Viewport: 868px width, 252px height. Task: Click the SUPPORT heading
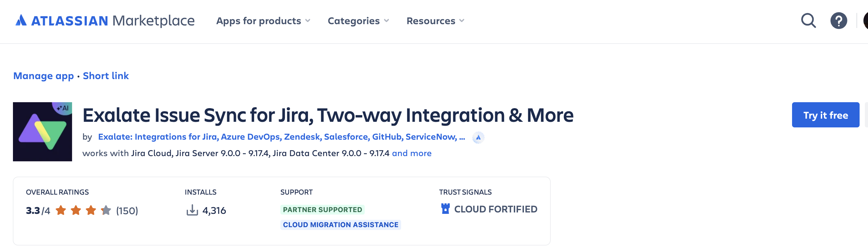pyautogui.click(x=296, y=192)
